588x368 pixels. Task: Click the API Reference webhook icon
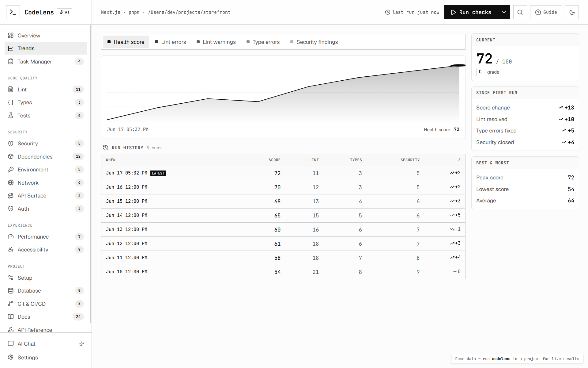(11, 330)
